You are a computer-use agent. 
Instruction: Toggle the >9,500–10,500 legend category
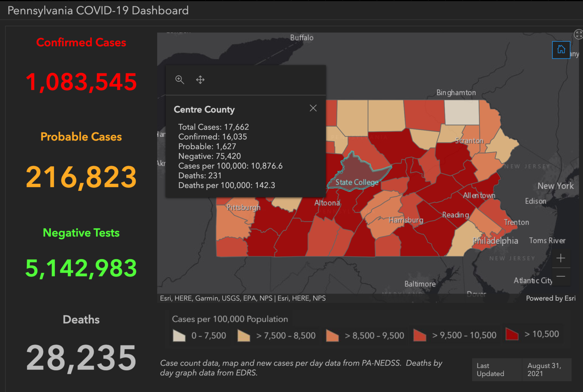(x=420, y=335)
